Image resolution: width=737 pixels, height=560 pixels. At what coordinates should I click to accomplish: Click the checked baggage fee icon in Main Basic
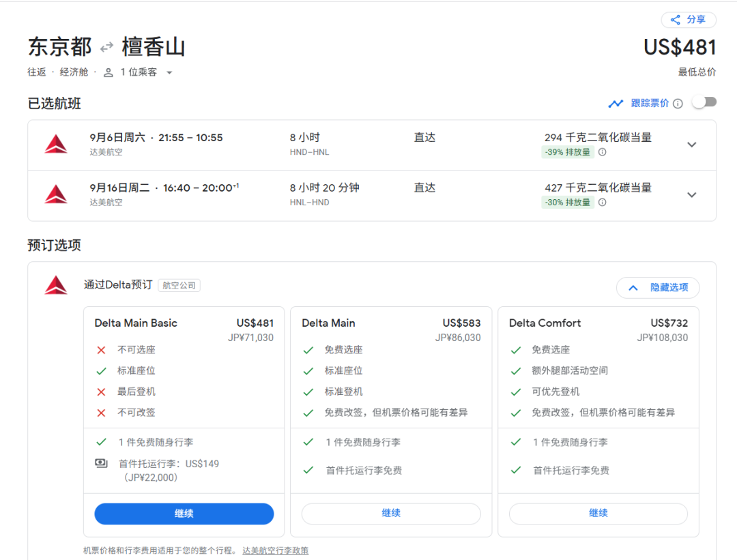click(101, 464)
